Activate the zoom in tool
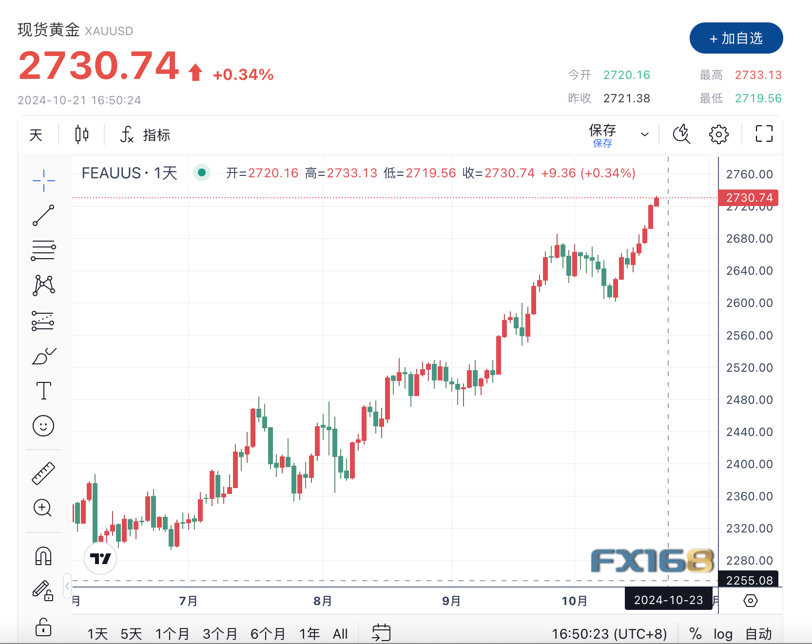 (43, 508)
